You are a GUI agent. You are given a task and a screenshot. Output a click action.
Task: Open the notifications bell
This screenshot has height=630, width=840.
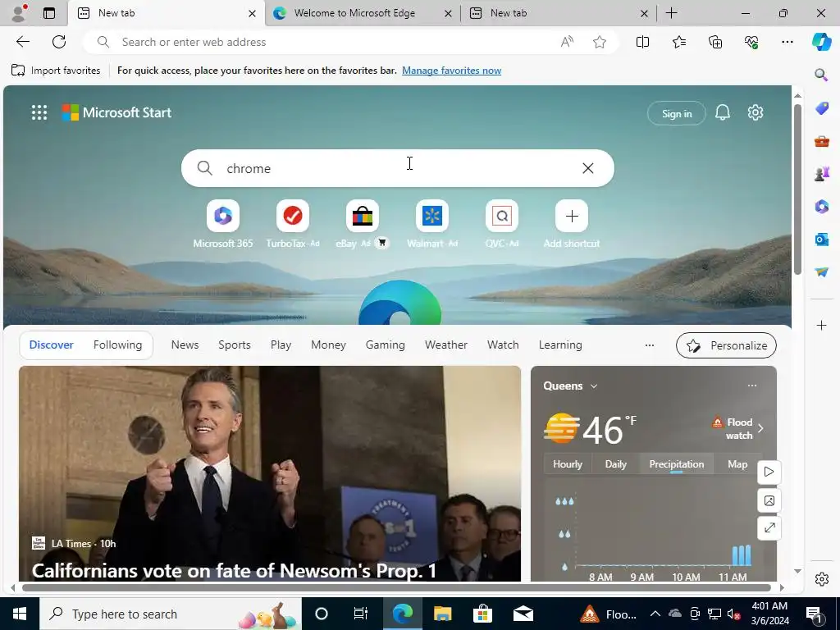click(x=722, y=112)
